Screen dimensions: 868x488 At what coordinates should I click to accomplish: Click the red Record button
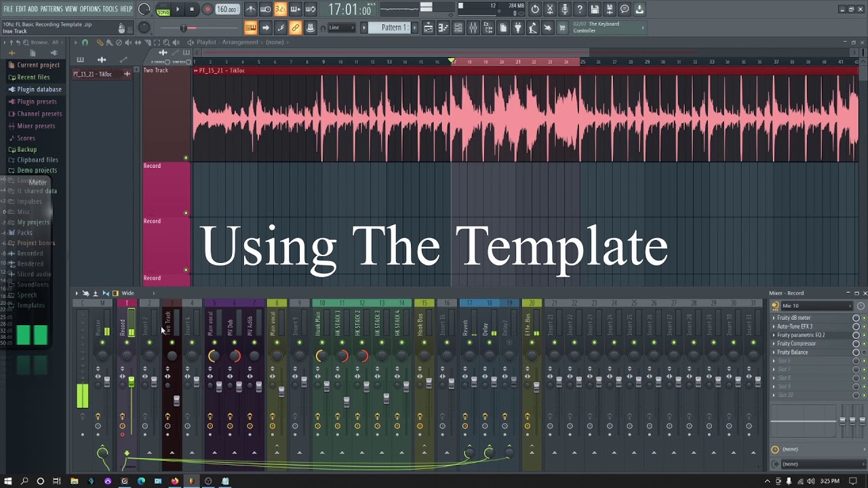point(208,9)
